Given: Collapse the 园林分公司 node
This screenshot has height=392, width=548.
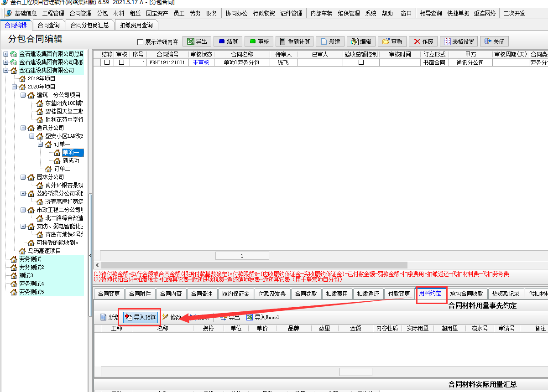Looking at the screenshot, I should point(23,177).
